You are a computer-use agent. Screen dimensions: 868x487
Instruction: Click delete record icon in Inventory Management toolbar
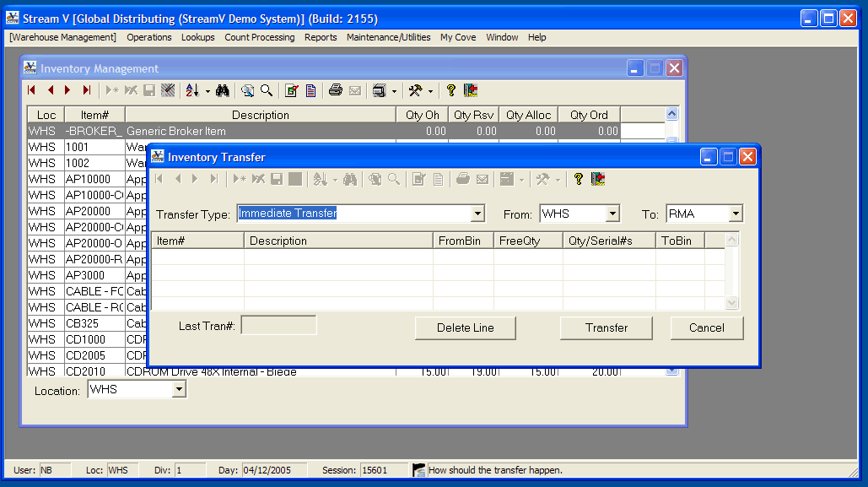coord(132,90)
